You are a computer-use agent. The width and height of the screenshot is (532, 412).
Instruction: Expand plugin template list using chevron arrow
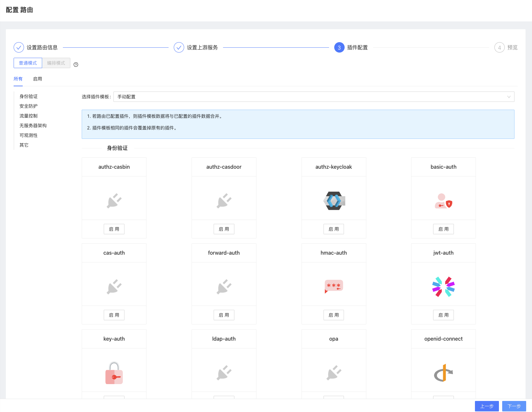pos(509,97)
